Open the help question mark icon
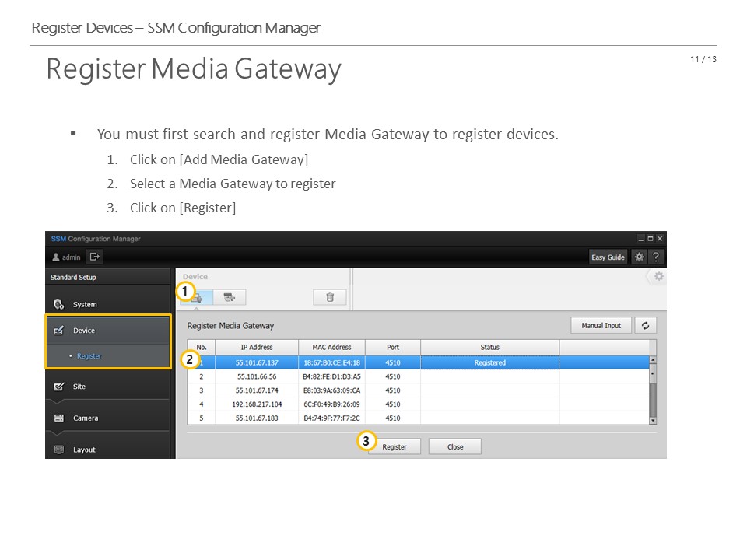 (x=656, y=257)
